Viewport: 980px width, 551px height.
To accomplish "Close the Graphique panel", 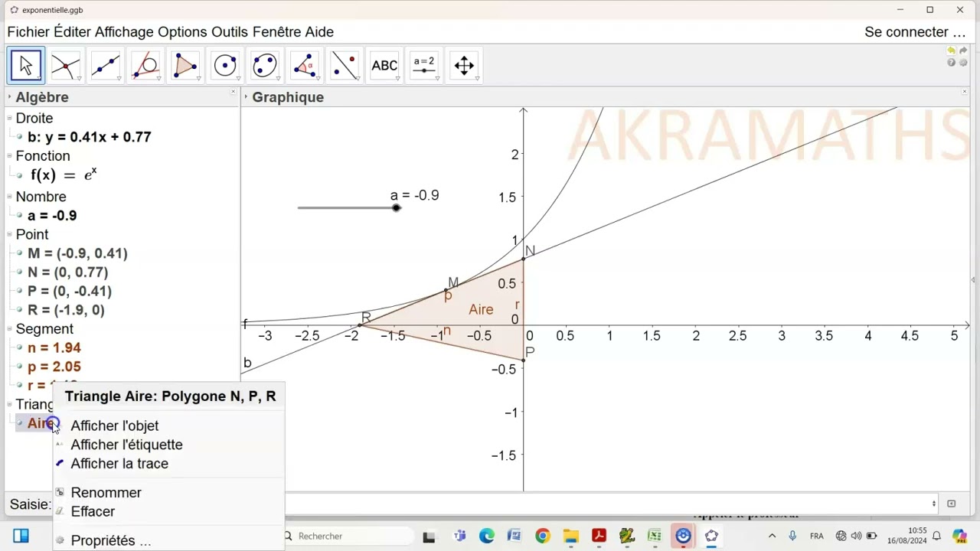I will pos(965,92).
